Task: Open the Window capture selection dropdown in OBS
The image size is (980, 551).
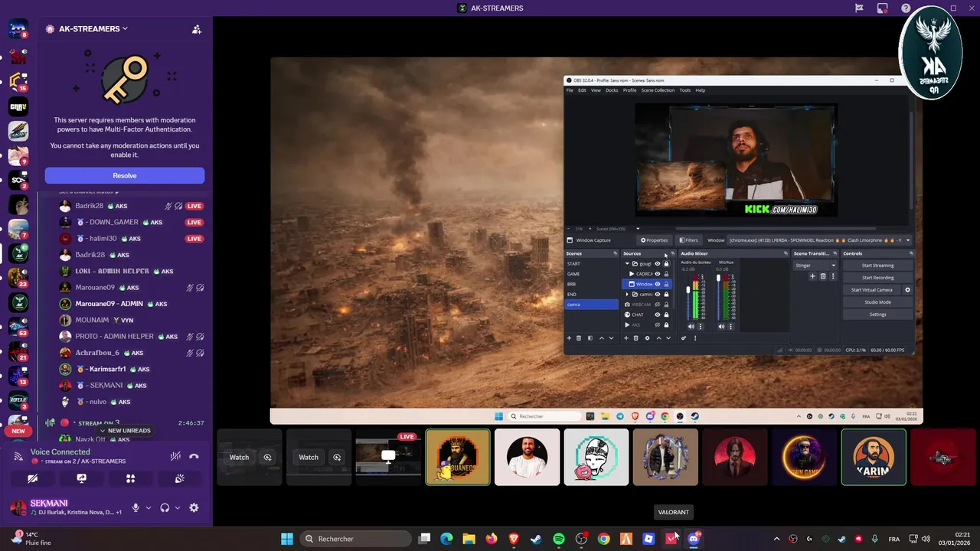Action: [x=820, y=240]
